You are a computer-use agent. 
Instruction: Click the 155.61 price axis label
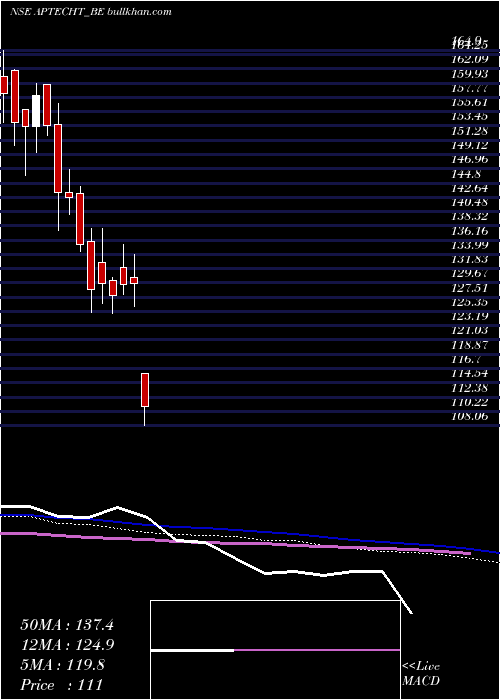coord(470,102)
